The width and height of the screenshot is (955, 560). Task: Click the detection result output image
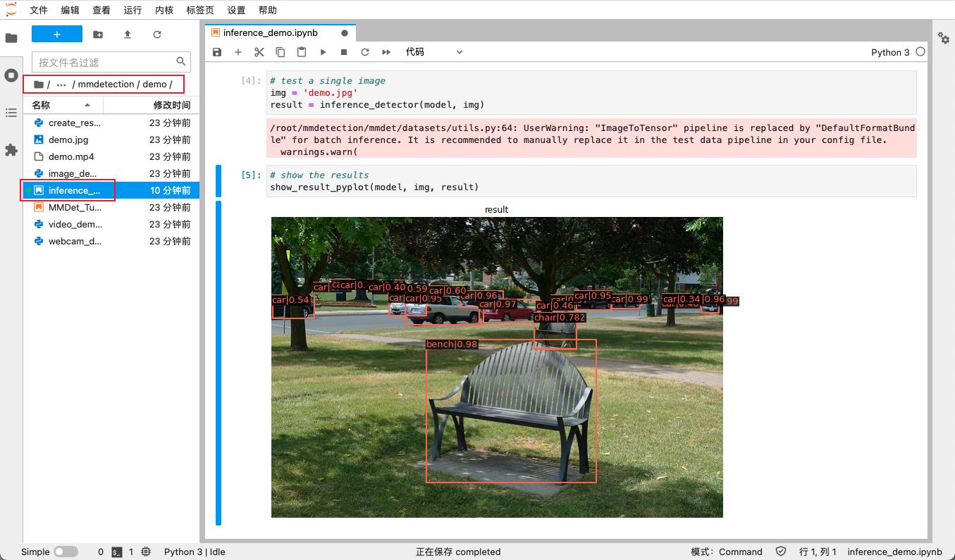tap(497, 367)
